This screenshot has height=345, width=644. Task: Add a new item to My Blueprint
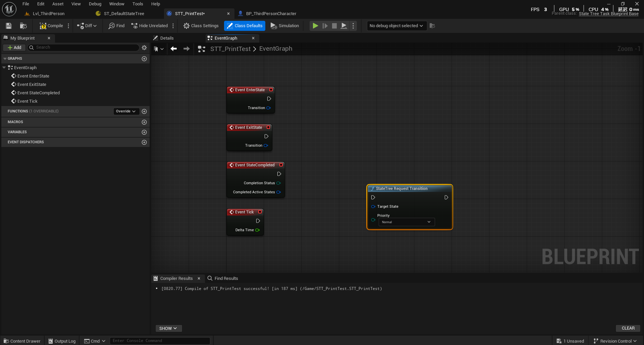(14, 48)
